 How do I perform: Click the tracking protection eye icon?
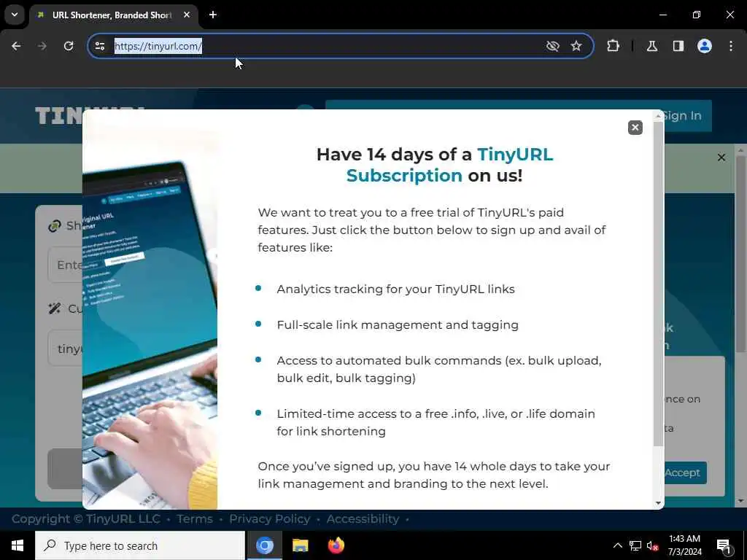(x=553, y=46)
